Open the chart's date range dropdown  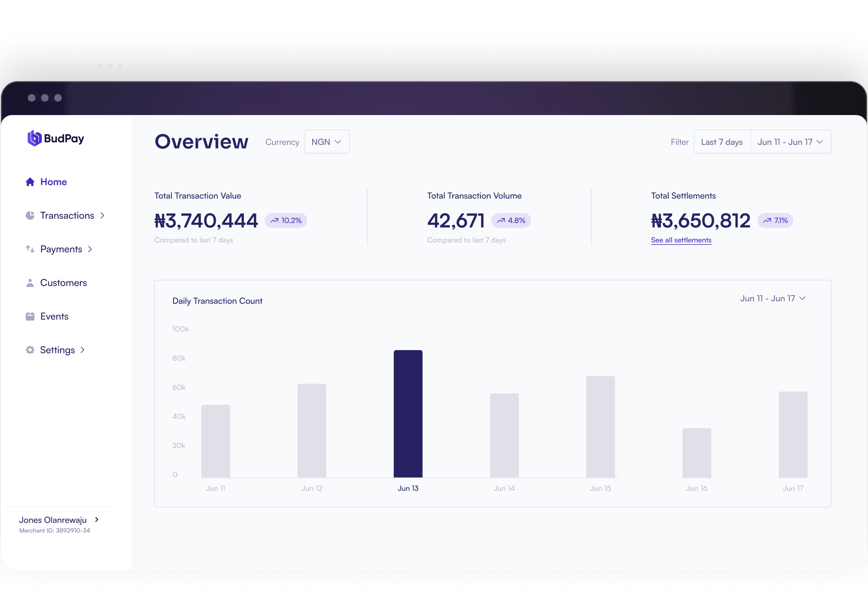(772, 298)
